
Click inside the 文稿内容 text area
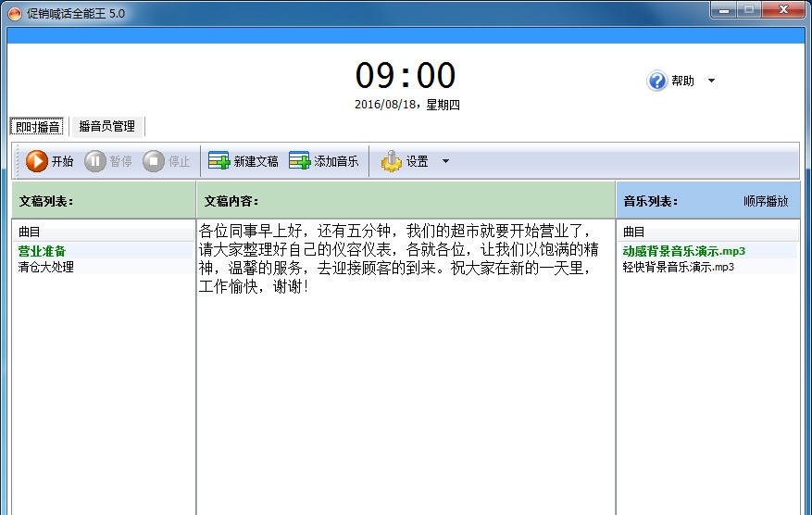click(x=406, y=367)
